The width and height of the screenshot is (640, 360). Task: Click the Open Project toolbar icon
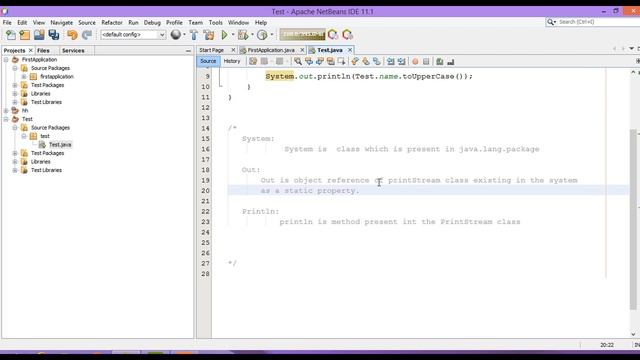click(39, 35)
